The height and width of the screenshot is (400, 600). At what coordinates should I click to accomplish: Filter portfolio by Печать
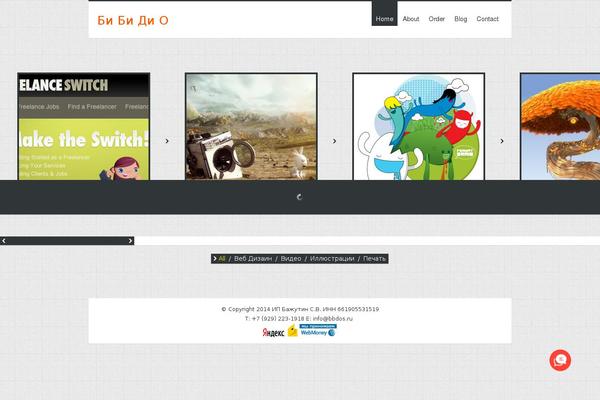(374, 259)
